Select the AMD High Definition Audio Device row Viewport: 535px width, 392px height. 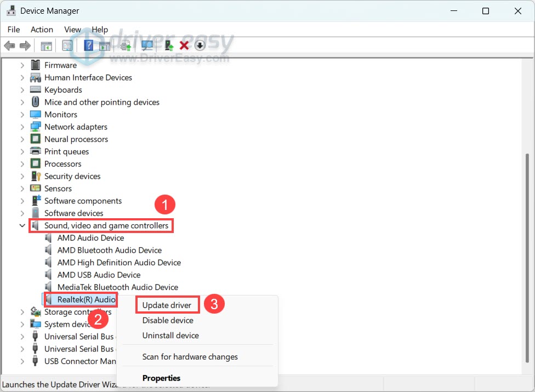click(119, 263)
